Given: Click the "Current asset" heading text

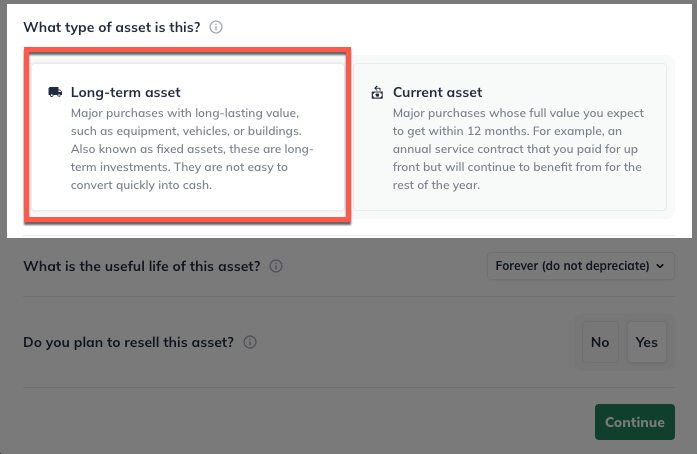Looking at the screenshot, I should [x=437, y=92].
